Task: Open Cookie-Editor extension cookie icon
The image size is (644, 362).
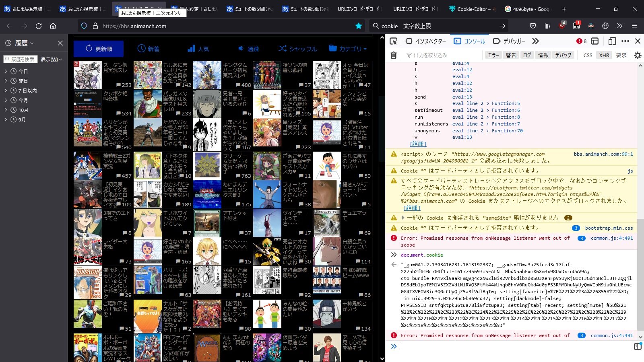Action: tap(605, 26)
